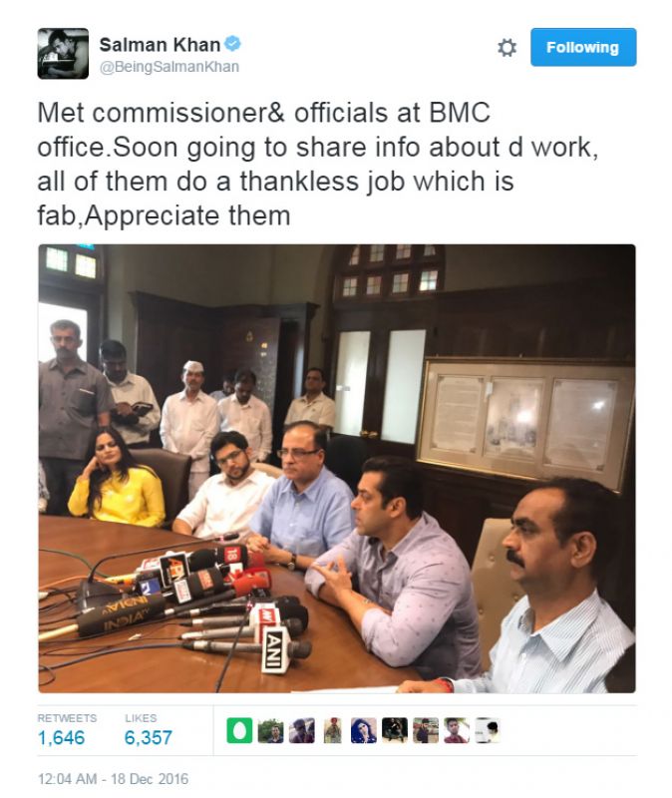Viewport: 672px width, 798px height.
Task: Open the Salman Khan display name
Action: click(x=160, y=45)
